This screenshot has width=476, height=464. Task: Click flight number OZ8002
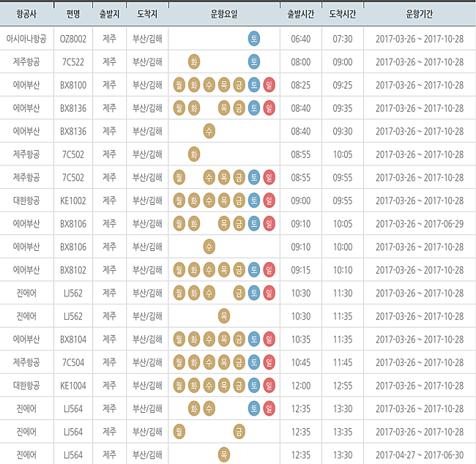click(x=73, y=39)
